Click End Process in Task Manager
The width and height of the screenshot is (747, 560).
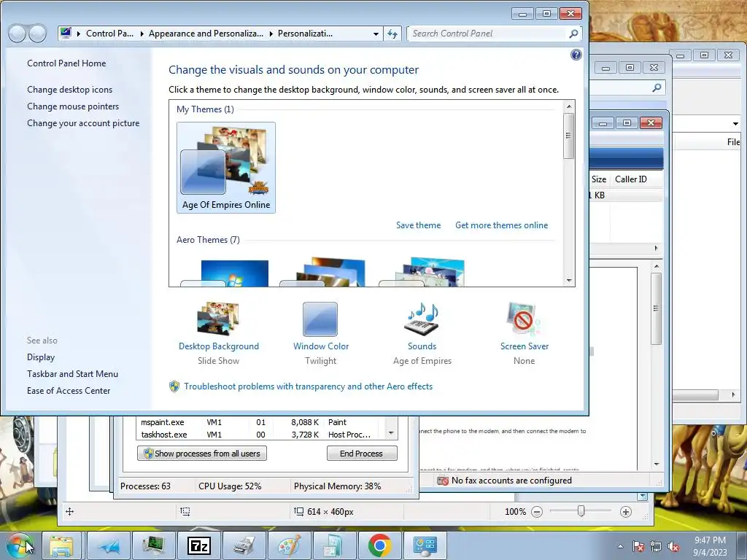coord(362,454)
